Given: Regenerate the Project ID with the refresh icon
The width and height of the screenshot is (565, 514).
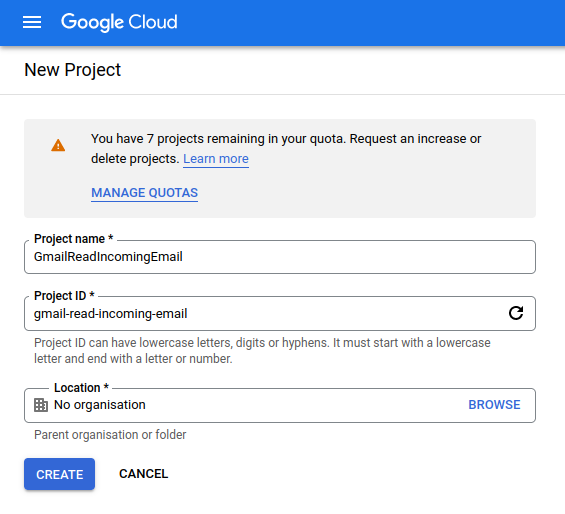Looking at the screenshot, I should (516, 313).
